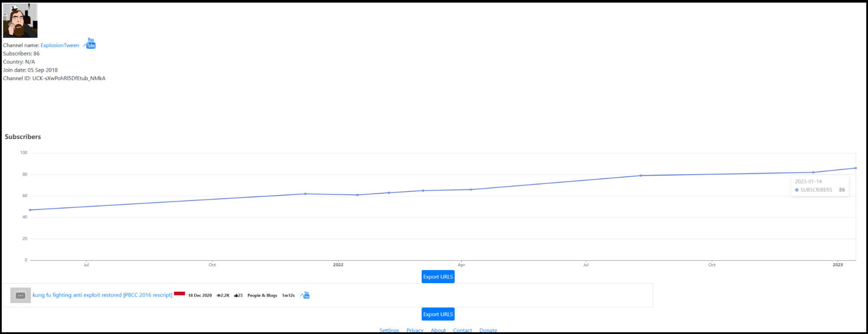Viewport: 868px width, 334px height.
Task: Go to the Privacy footer link
Action: pyautogui.click(x=415, y=331)
